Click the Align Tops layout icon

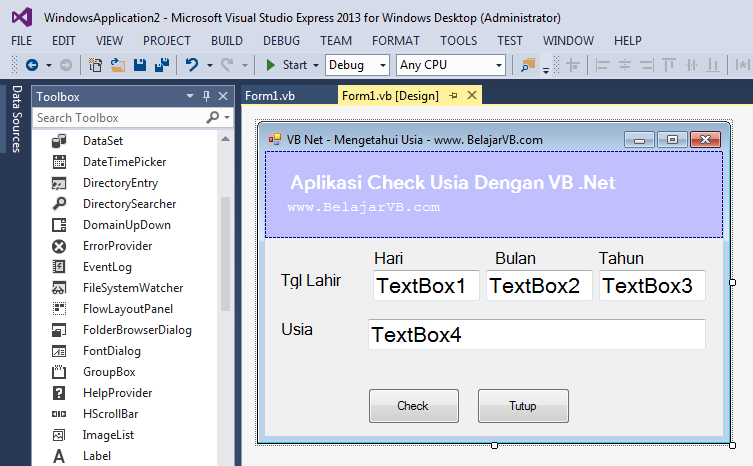tap(669, 65)
